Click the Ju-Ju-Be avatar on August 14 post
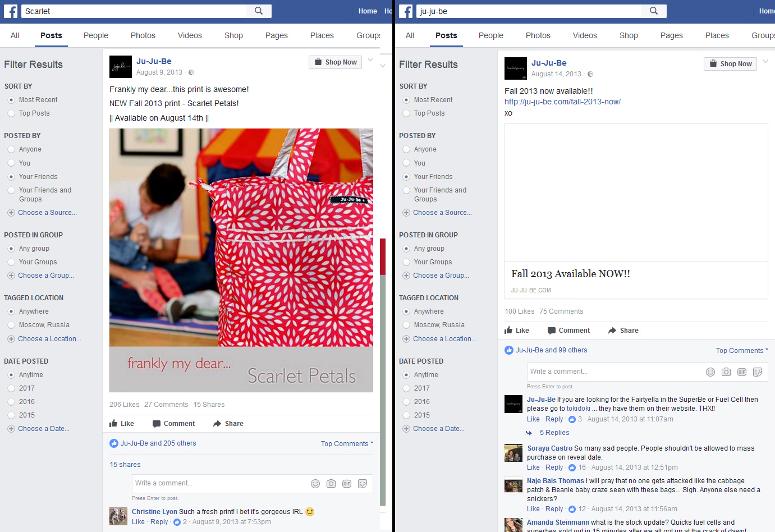Viewport: 775px width, 532px height. [x=516, y=68]
